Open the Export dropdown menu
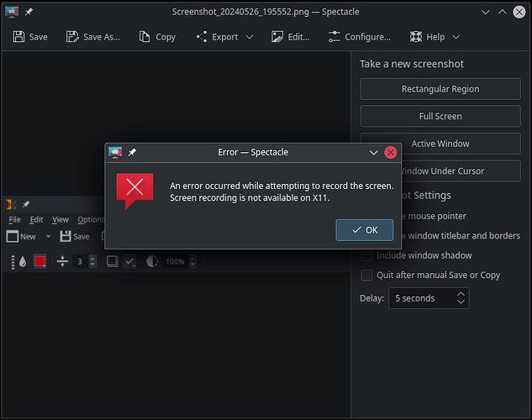Viewport: 532px width, 420px height. [224, 37]
